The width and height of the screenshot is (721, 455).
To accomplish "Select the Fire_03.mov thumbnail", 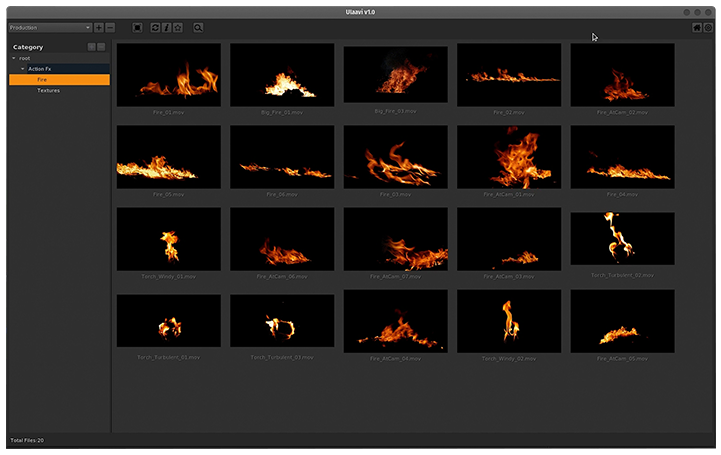I will coord(395,157).
